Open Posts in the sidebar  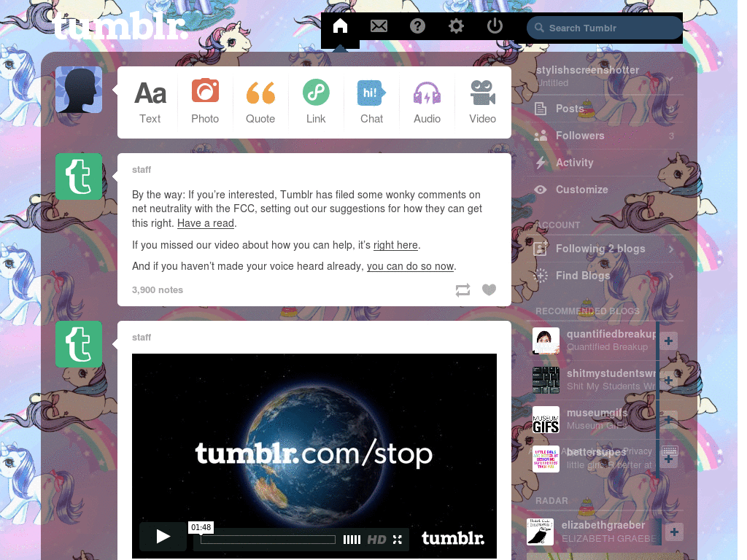(605, 109)
